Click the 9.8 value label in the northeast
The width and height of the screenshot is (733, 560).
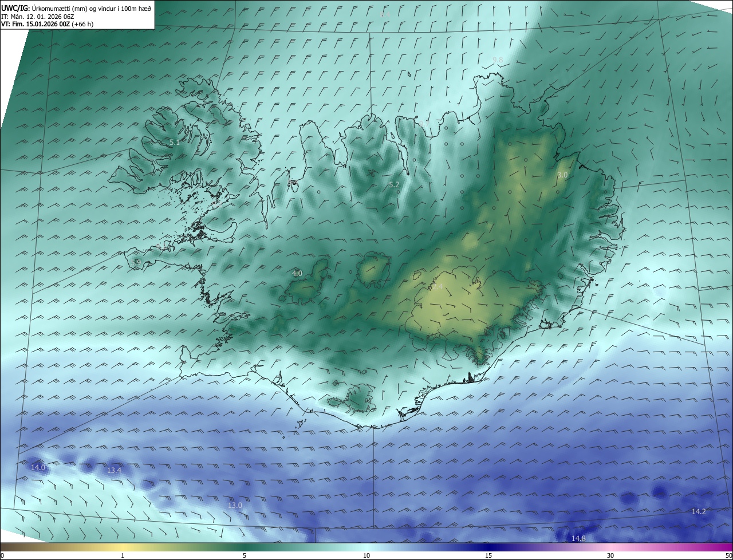(498, 60)
